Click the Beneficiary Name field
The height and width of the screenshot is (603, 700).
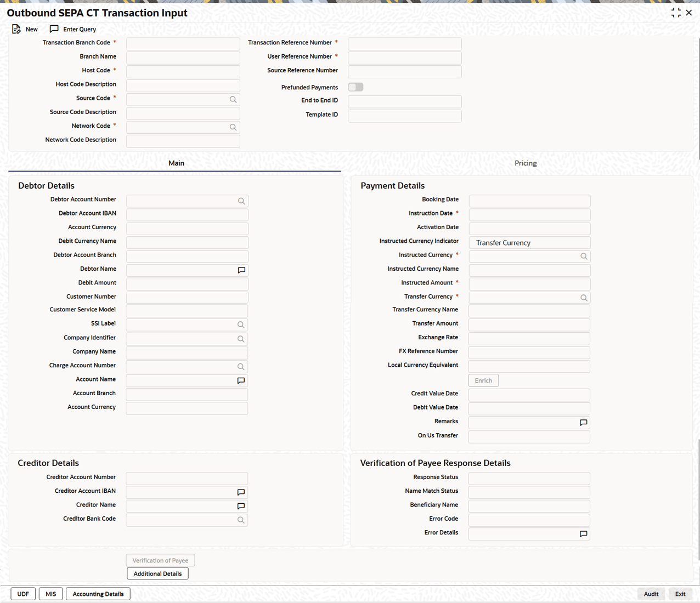coord(529,506)
